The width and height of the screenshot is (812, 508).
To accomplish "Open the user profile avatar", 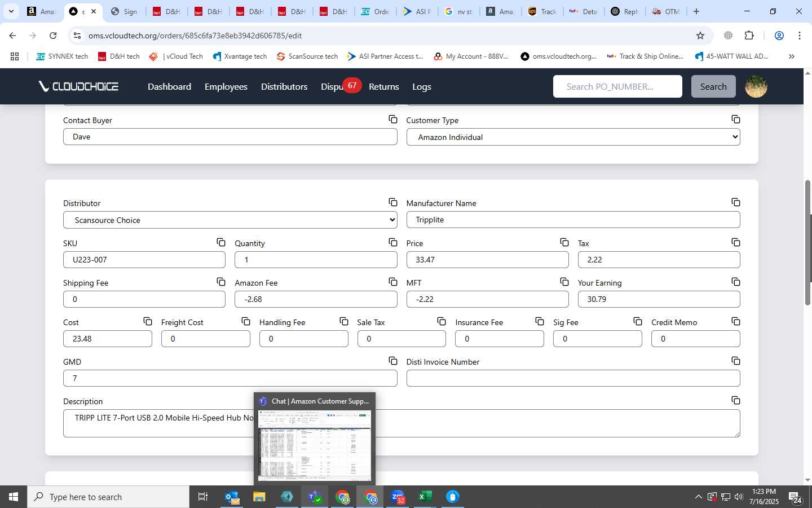I will tap(756, 86).
